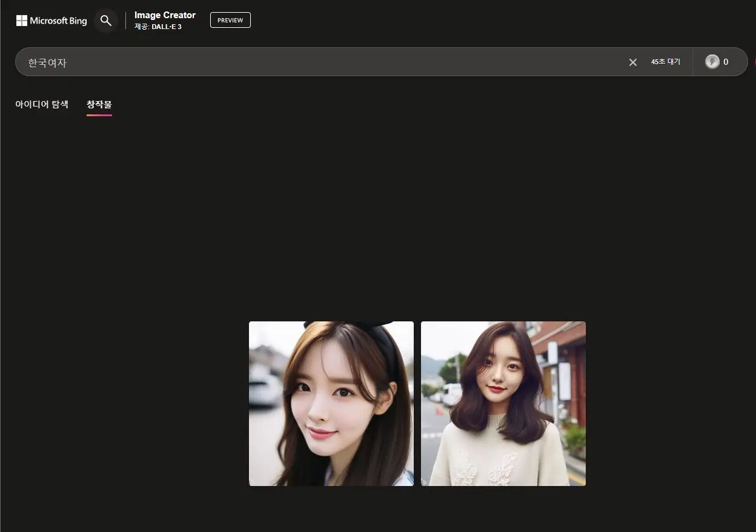The image size is (756, 532).
Task: Open the Image Creator heading link
Action: click(x=165, y=15)
